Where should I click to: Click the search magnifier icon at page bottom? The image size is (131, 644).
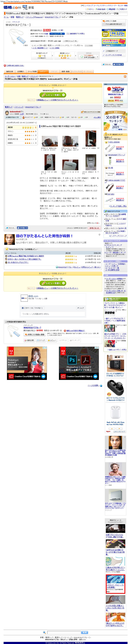point(45,632)
